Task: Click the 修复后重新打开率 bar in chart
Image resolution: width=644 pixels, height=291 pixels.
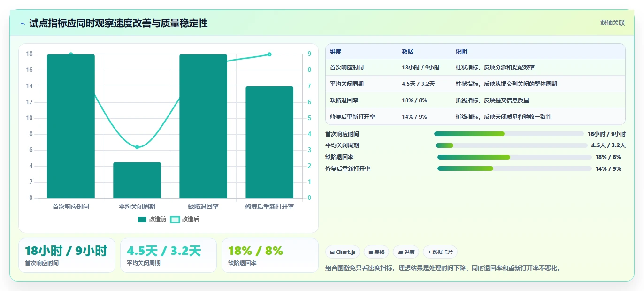Action: pos(269,142)
